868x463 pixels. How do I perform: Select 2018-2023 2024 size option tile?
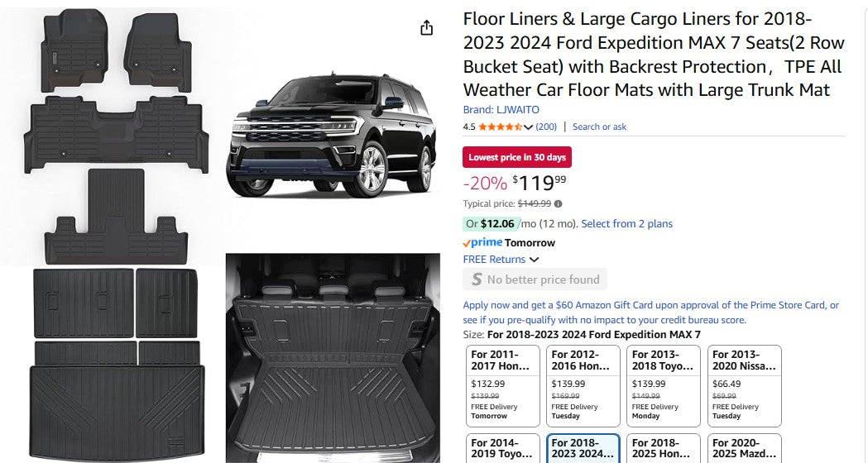[583, 448]
